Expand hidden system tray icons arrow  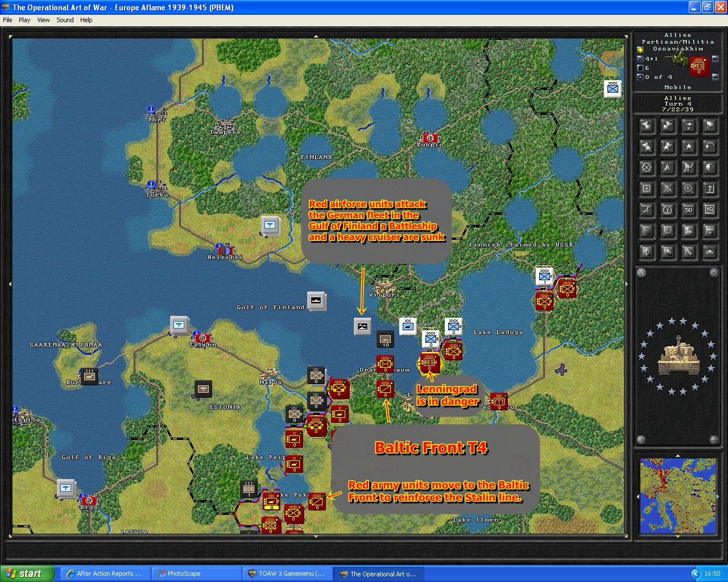(695, 573)
